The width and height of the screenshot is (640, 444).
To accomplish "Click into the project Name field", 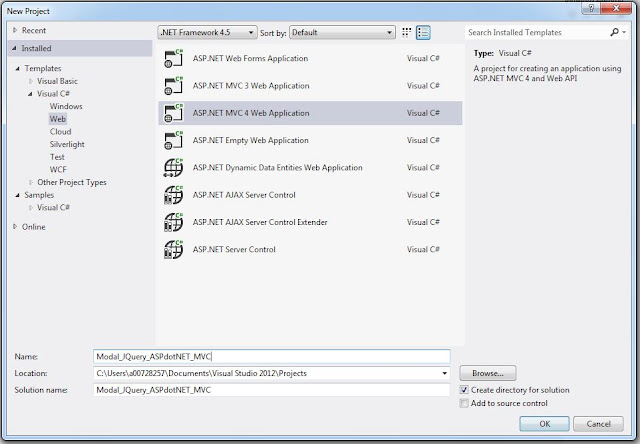I will click(x=271, y=357).
